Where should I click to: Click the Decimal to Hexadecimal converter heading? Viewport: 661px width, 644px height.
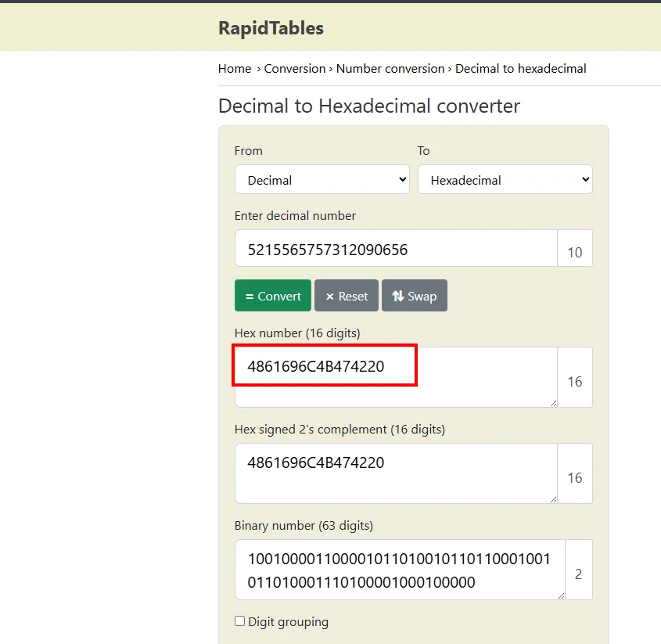pos(369,106)
